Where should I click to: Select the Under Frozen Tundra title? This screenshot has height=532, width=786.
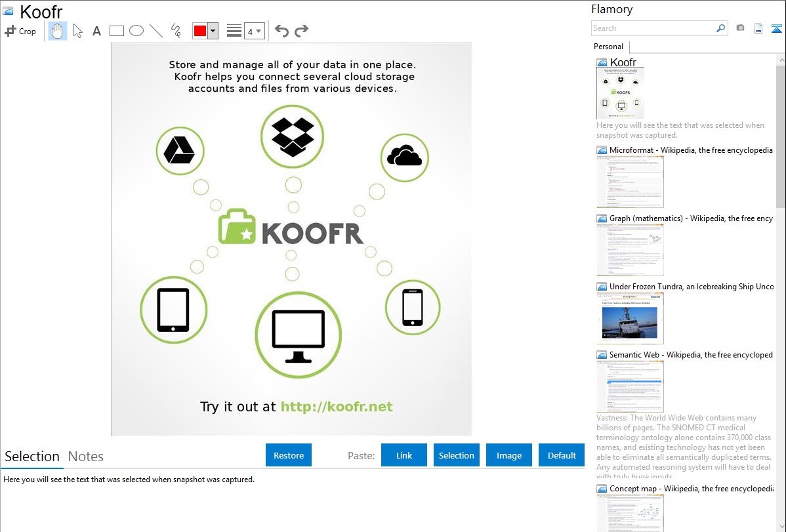(692, 286)
